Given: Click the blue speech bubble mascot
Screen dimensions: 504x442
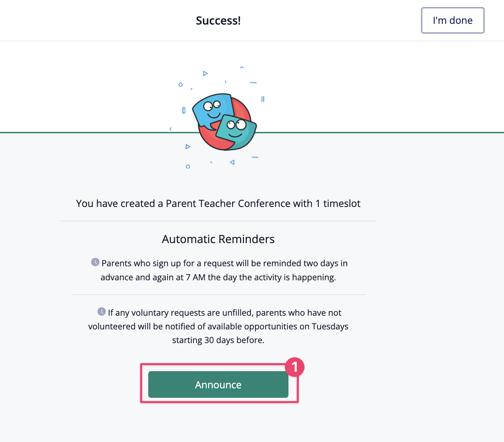Looking at the screenshot, I should tap(212, 109).
